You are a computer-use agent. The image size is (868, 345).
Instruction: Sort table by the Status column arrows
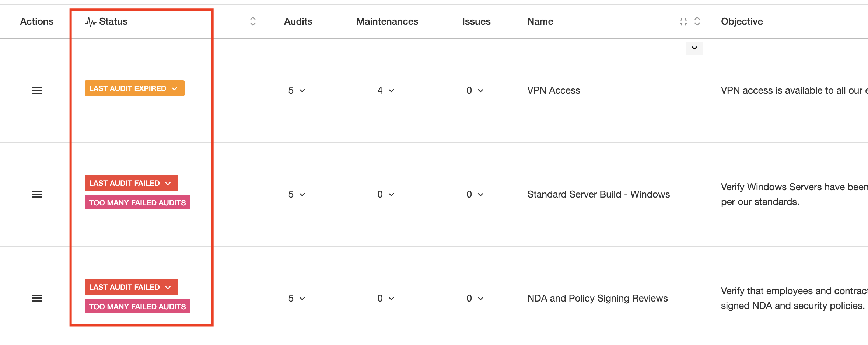click(253, 21)
